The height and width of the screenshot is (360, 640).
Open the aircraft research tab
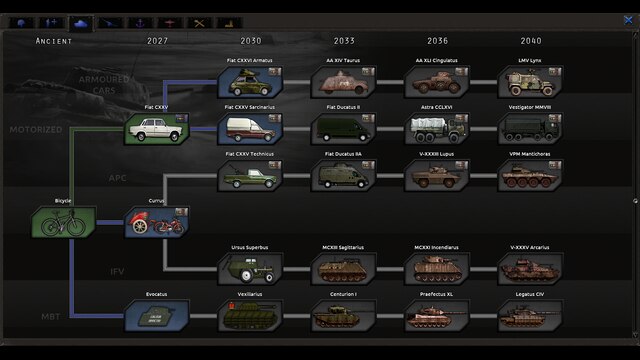[170, 23]
